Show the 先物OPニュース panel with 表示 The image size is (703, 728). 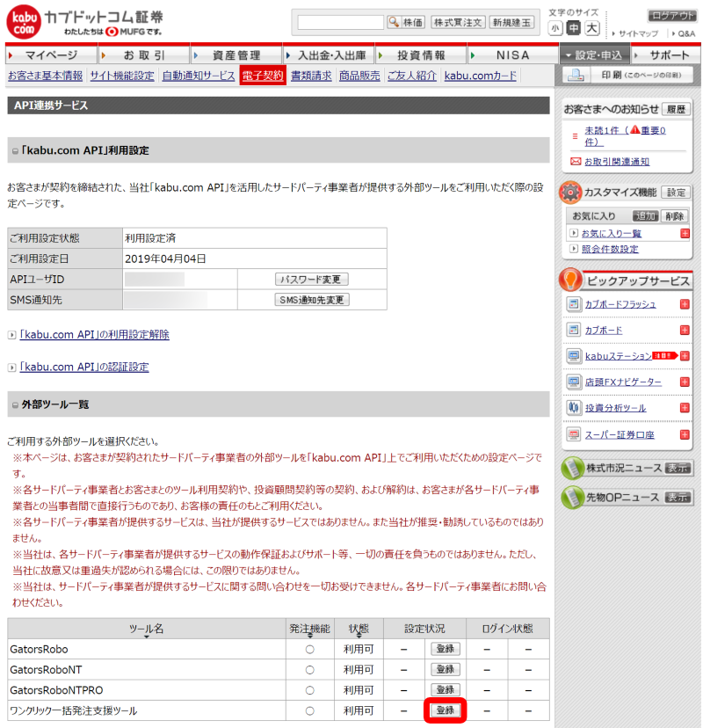click(678, 498)
